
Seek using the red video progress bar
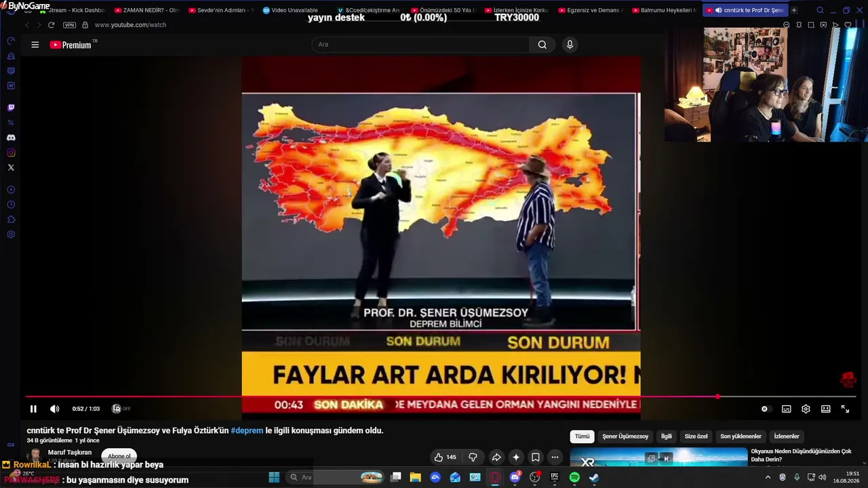441,396
